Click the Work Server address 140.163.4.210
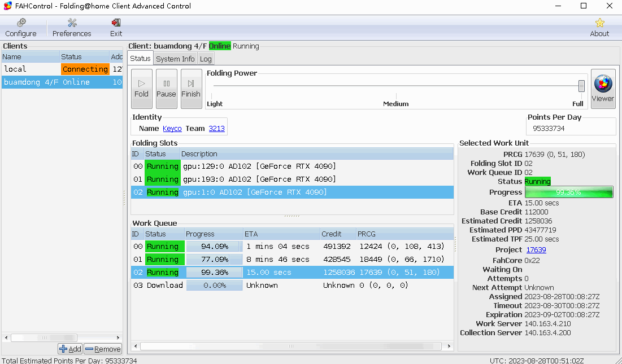The width and height of the screenshot is (622, 364). 548,323
